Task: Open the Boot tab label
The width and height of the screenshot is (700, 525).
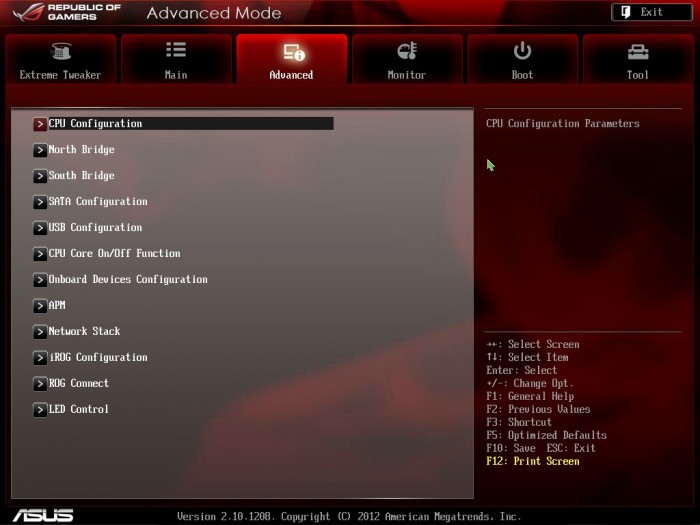Action: (522, 75)
